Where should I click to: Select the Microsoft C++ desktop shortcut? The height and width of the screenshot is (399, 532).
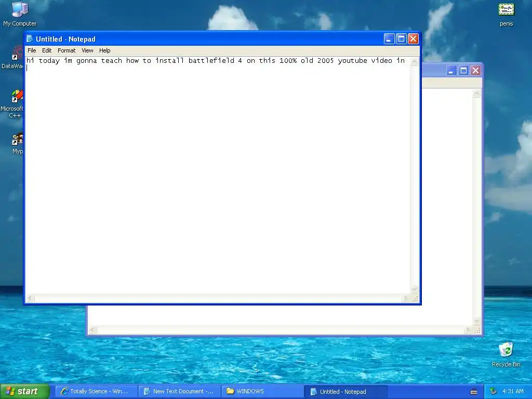click(14, 104)
